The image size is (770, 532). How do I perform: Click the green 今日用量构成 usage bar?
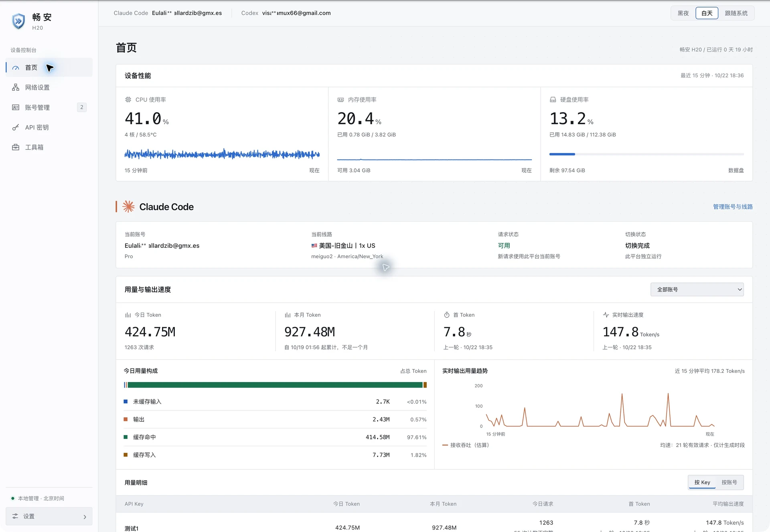pyautogui.click(x=275, y=385)
